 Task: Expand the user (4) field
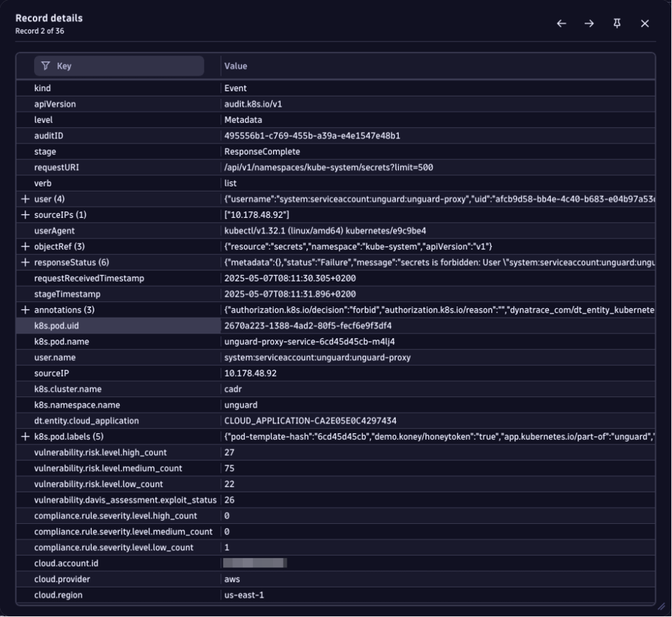pyautogui.click(x=25, y=198)
